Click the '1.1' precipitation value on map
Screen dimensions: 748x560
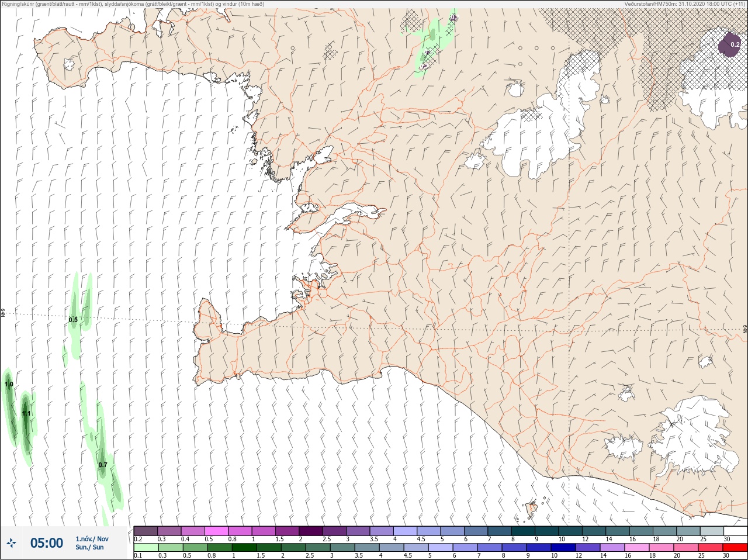[x=26, y=413]
